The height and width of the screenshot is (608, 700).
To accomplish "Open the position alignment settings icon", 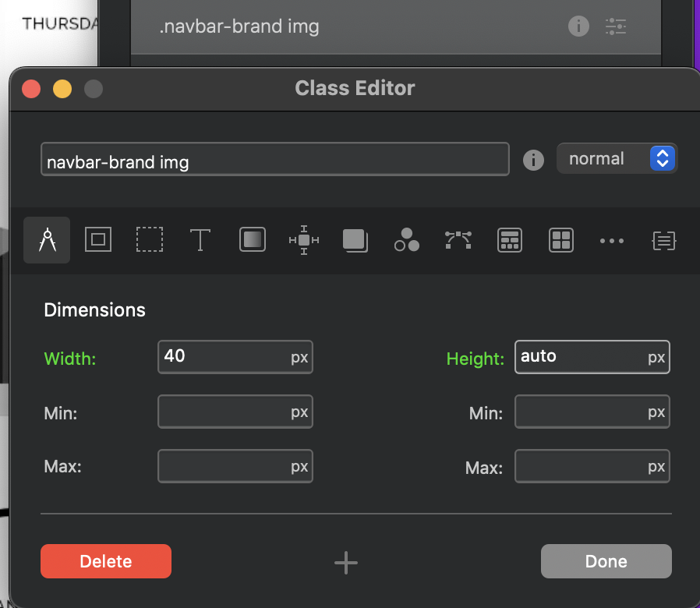I will click(x=303, y=240).
